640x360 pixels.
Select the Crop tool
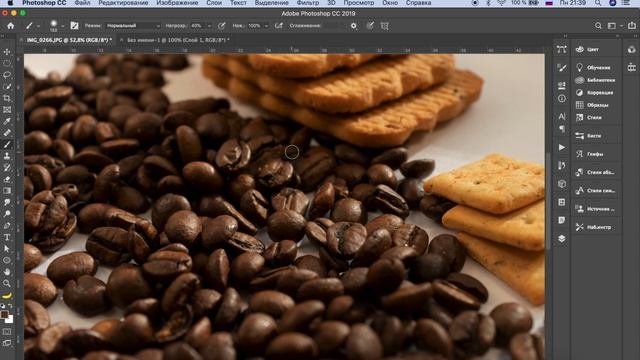(7, 98)
